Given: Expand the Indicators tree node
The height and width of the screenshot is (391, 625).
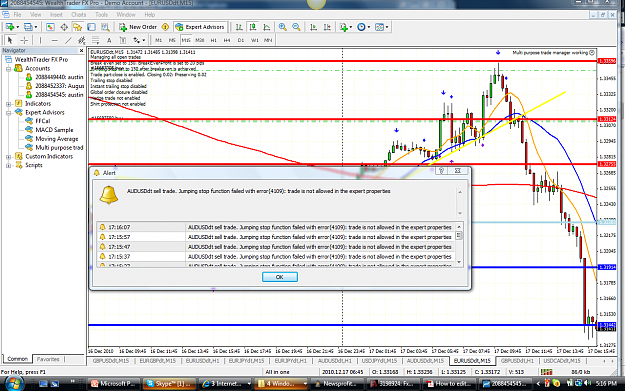Looking at the screenshot, I should click(8, 104).
